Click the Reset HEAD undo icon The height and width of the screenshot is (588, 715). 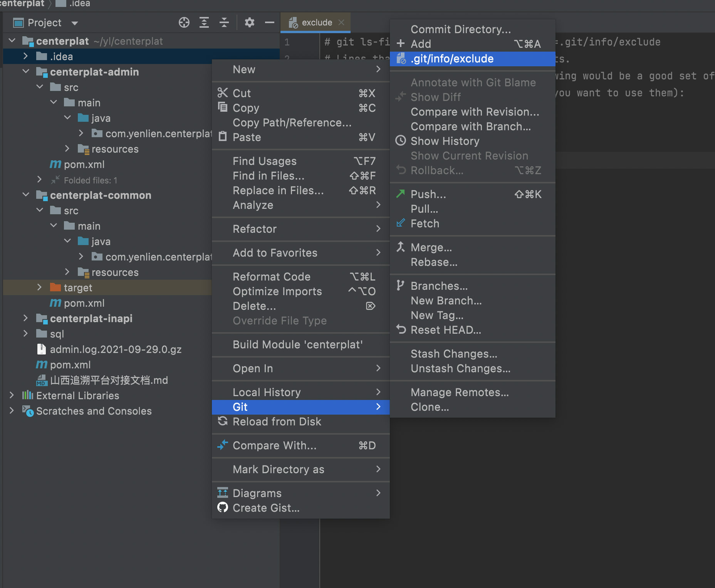[x=401, y=329]
